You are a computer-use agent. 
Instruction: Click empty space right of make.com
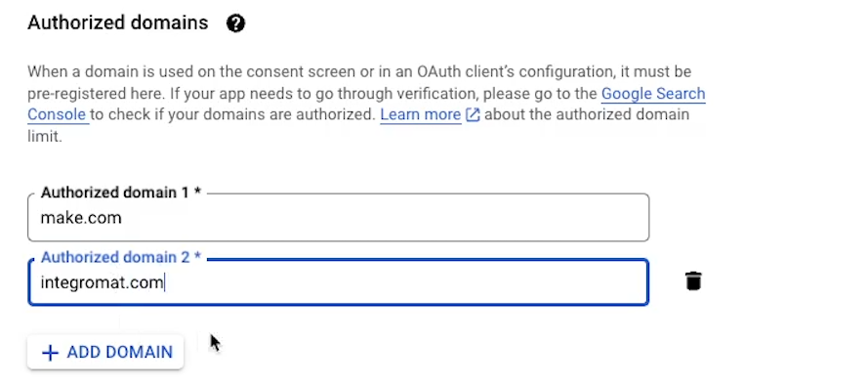tap(382, 218)
